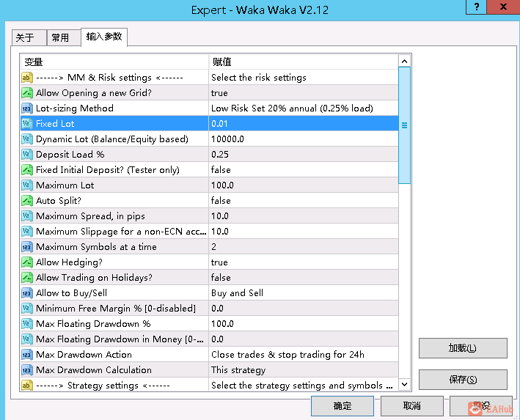Click the boolean icon beside Allow Trading on Holidays?
The image size is (520, 420).
click(27, 278)
